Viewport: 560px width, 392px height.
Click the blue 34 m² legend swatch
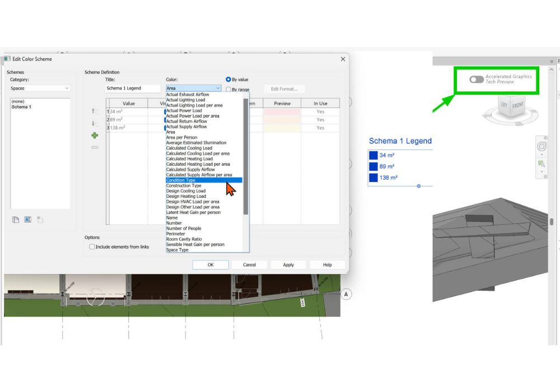[373, 155]
